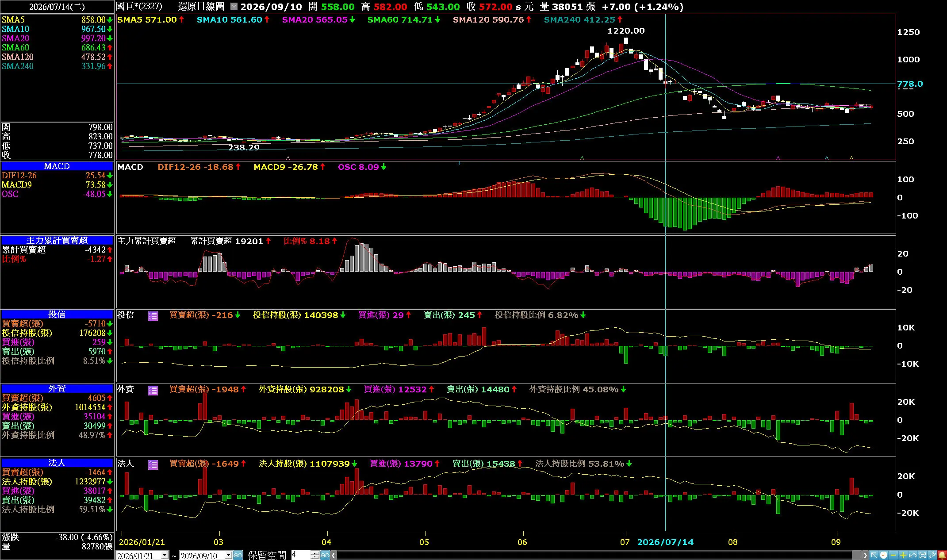Select the 主力累計買賣超 header tab
947x560 pixels.
57,240
